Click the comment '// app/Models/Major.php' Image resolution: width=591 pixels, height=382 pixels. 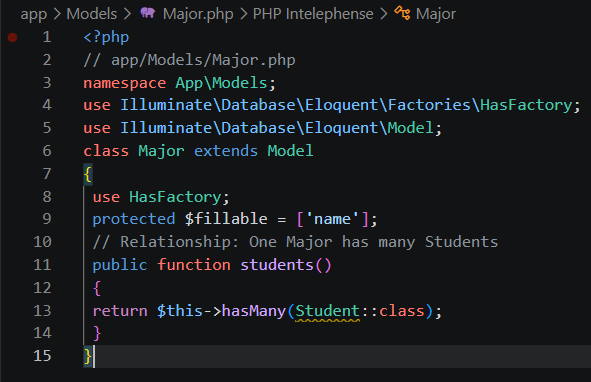pyautogui.click(x=189, y=60)
